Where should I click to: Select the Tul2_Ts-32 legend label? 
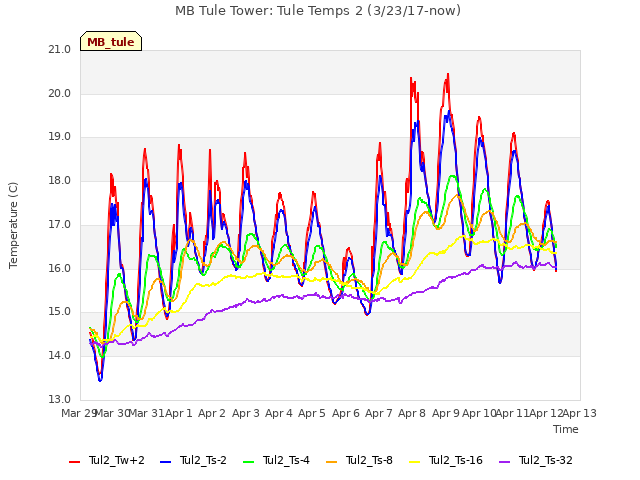pos(546,460)
